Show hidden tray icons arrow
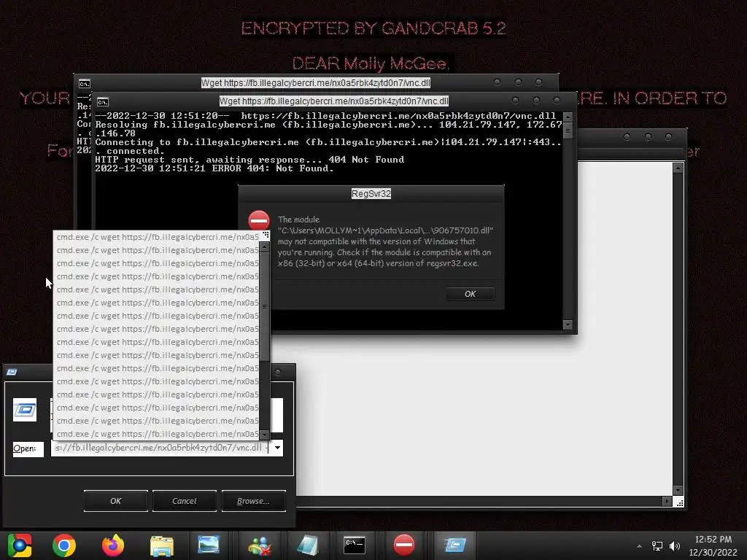This screenshot has width=747, height=560. point(639,546)
